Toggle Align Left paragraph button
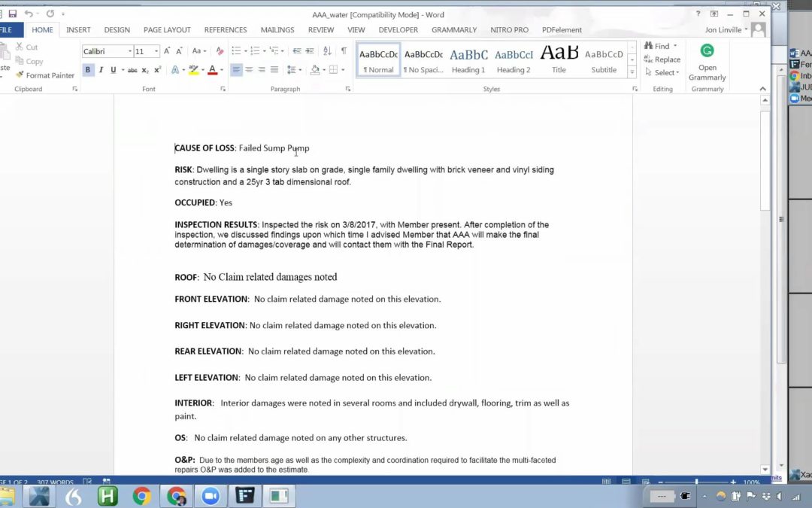The image size is (812, 508). click(236, 69)
